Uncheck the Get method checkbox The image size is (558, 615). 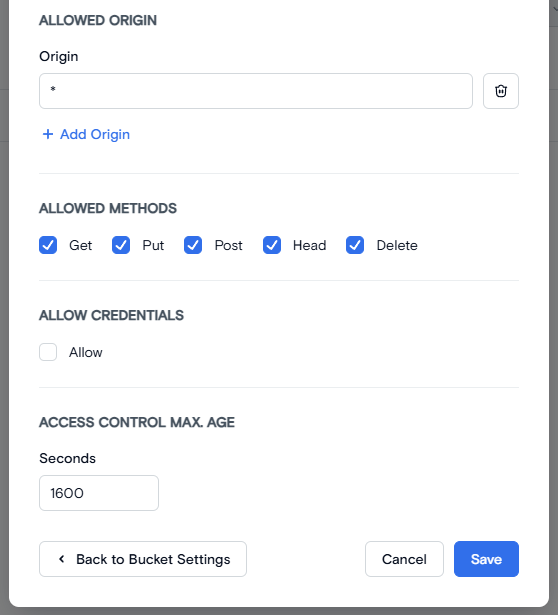pyautogui.click(x=48, y=245)
